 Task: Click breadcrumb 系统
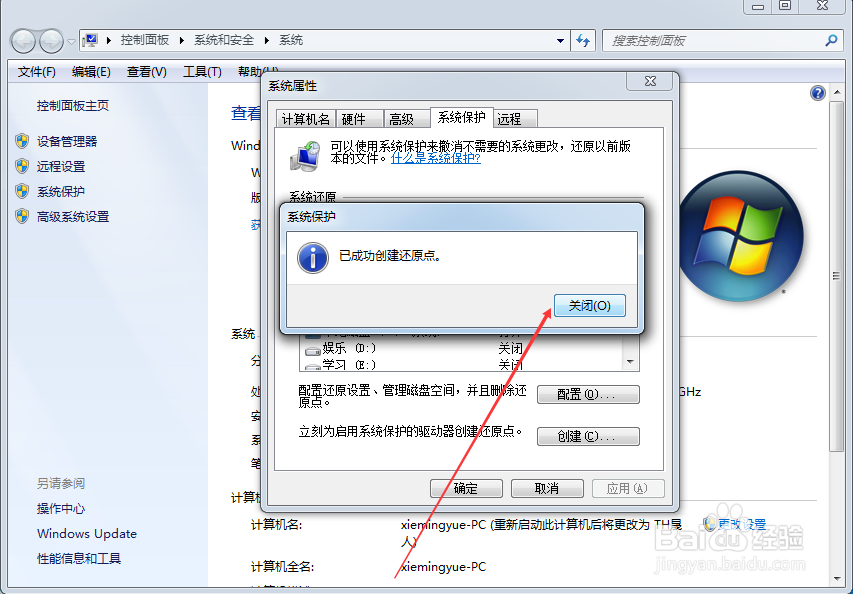[x=291, y=40]
